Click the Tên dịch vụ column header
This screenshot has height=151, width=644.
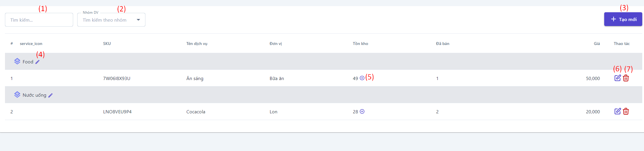pos(197,44)
